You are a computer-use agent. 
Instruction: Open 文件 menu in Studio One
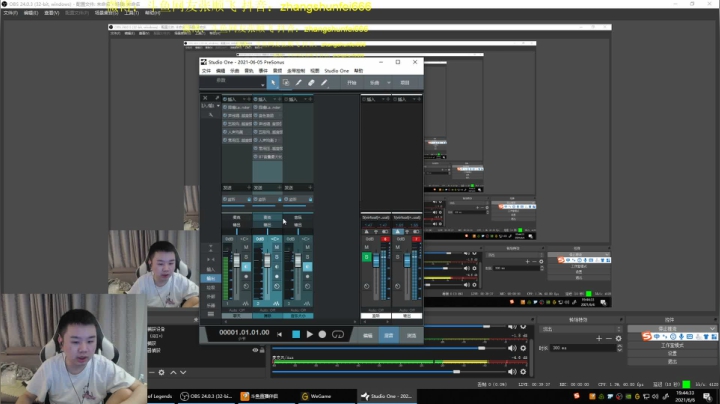point(207,71)
